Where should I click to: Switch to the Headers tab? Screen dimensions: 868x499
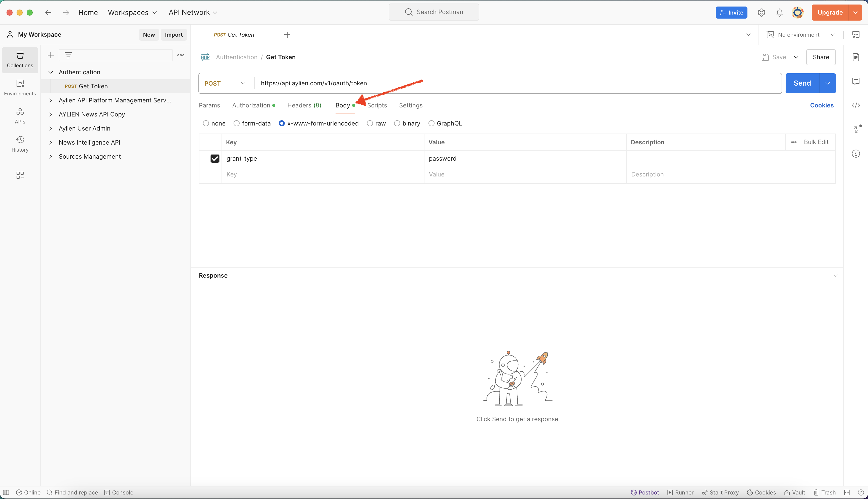click(304, 105)
